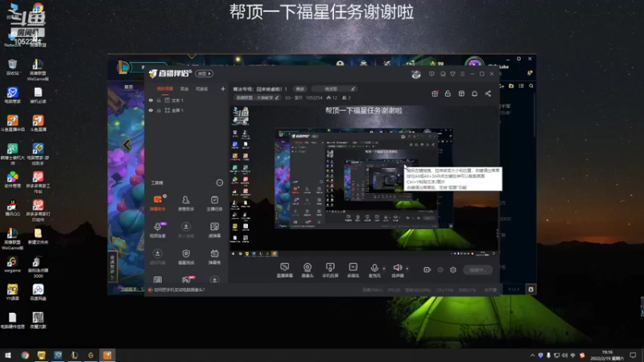Open the 主播任务 tool

coord(214,203)
